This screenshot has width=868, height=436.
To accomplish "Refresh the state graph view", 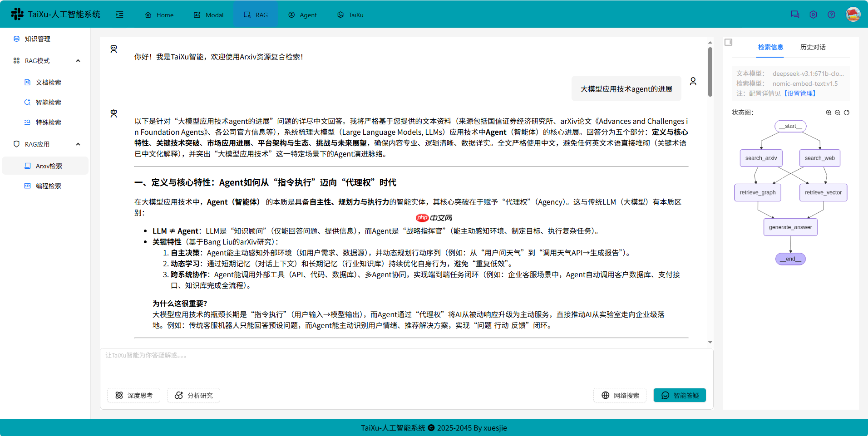I will [847, 112].
